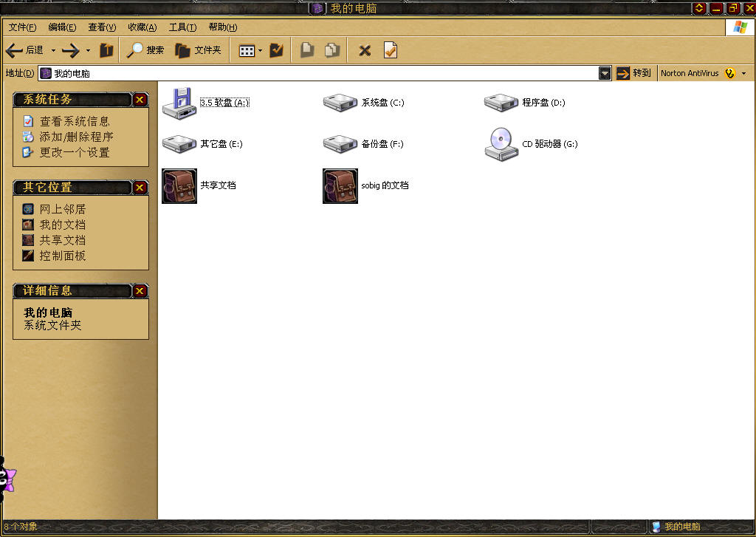The image size is (756, 537).
Task: Click the double-page paste toolbar icon
Action: [x=332, y=50]
